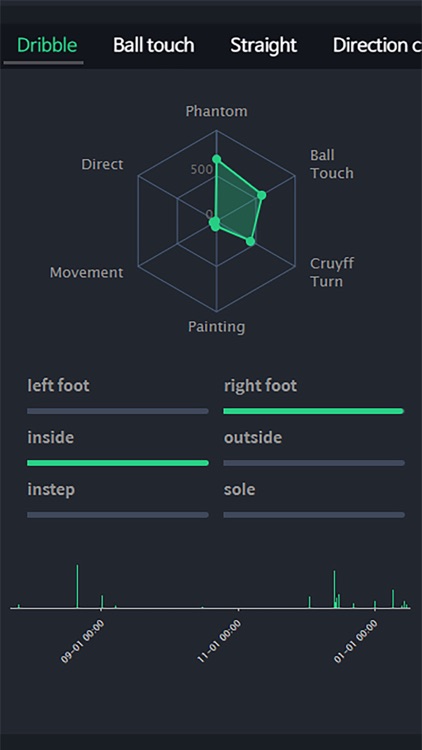This screenshot has width=422, height=750.
Task: Select the Phantom axis label
Action: [216, 111]
